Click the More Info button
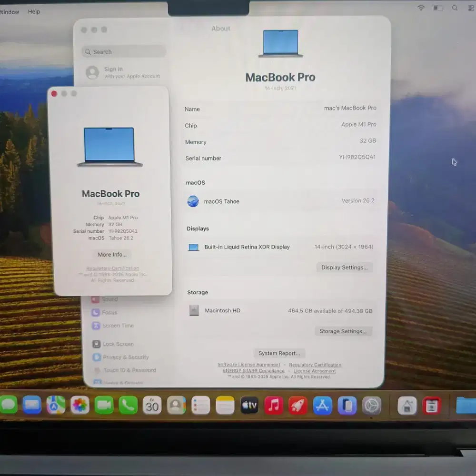 [111, 255]
